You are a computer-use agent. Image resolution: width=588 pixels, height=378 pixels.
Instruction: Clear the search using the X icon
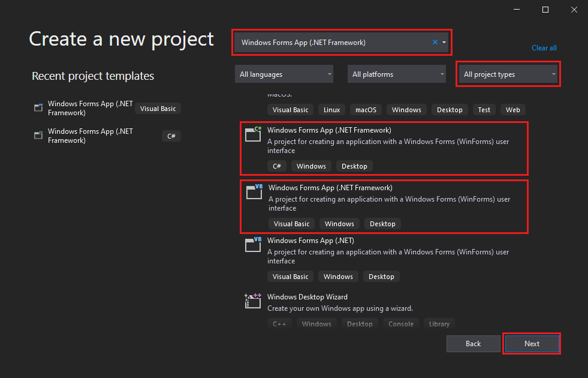click(x=435, y=42)
